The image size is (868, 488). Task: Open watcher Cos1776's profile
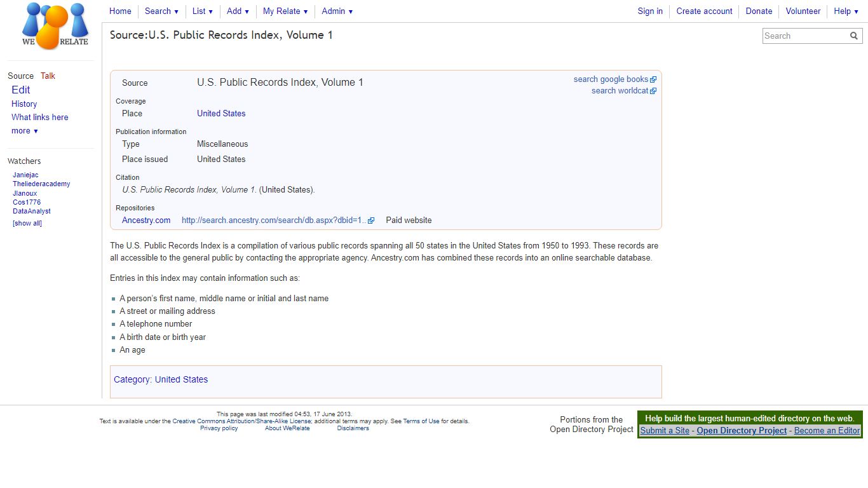coord(27,202)
